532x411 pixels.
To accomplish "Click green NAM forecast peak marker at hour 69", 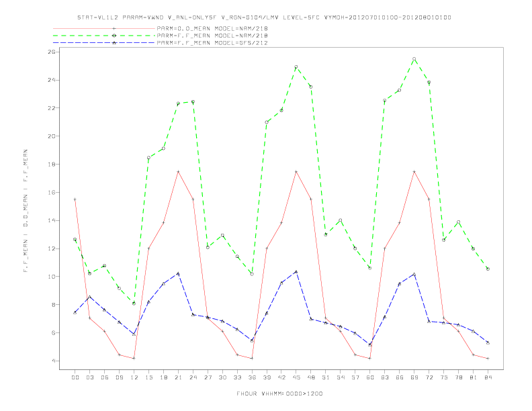I will (x=414, y=58).
